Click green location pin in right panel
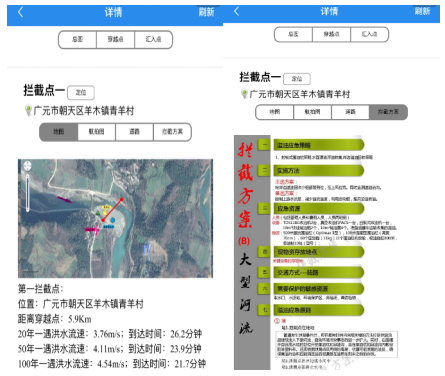This screenshot has height=376, width=445. click(x=244, y=94)
